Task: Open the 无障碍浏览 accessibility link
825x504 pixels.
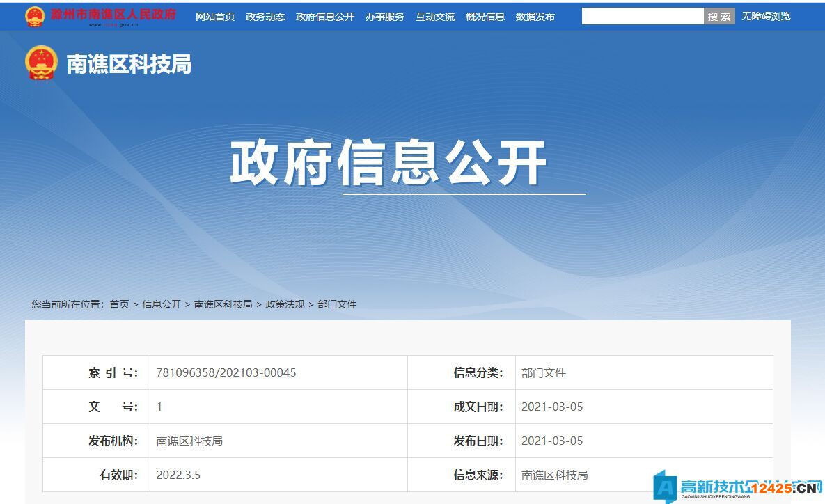Action: pos(766,16)
